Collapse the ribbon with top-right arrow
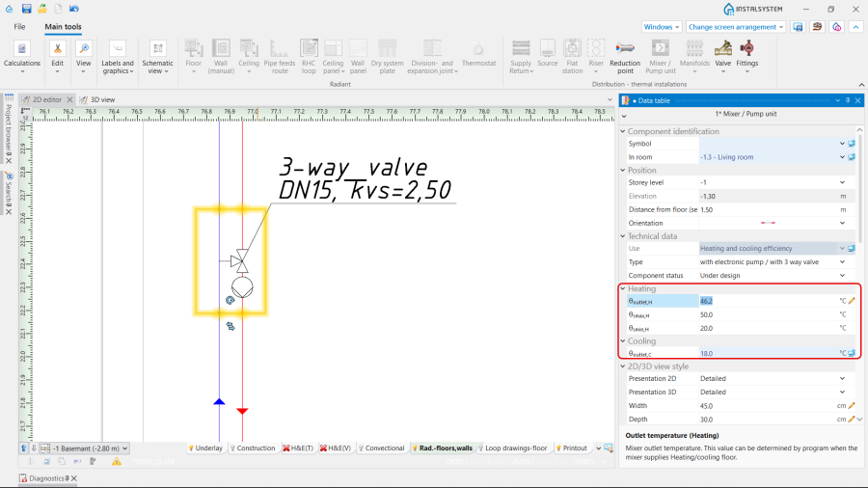Viewport: 868px width, 488px height. click(x=855, y=27)
